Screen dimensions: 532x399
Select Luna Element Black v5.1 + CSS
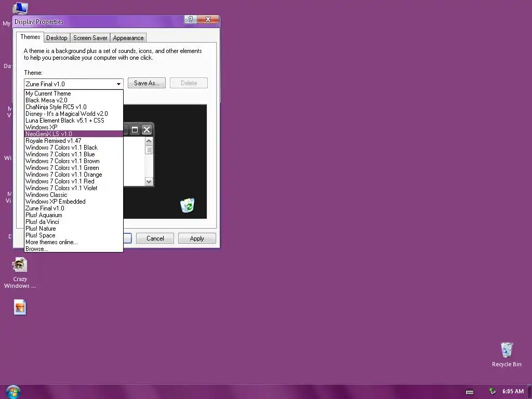point(74,121)
